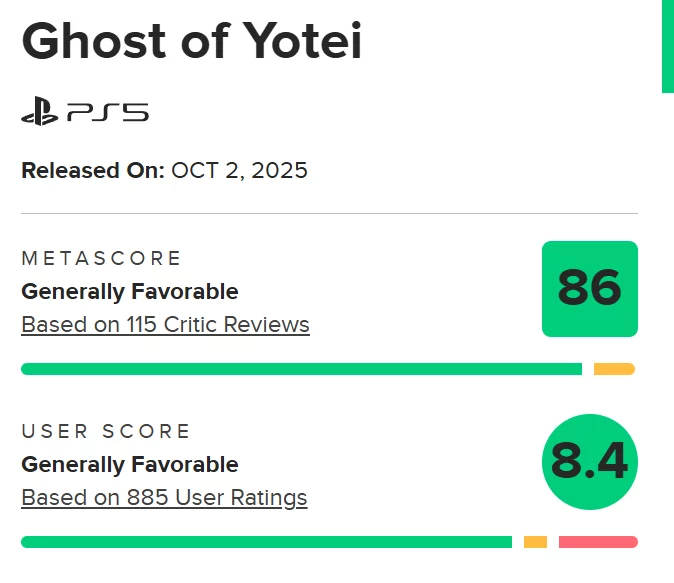Click yellow mixed segment of critic bar
The width and height of the screenshot is (674, 583).
pyautogui.click(x=614, y=369)
